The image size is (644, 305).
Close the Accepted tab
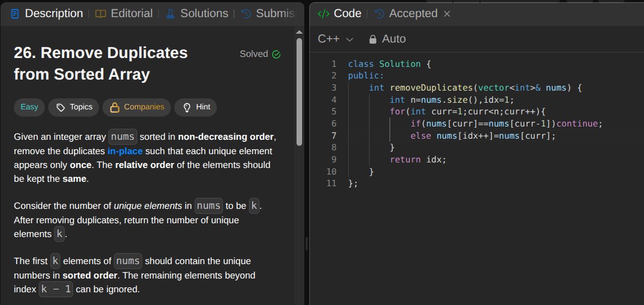(447, 14)
